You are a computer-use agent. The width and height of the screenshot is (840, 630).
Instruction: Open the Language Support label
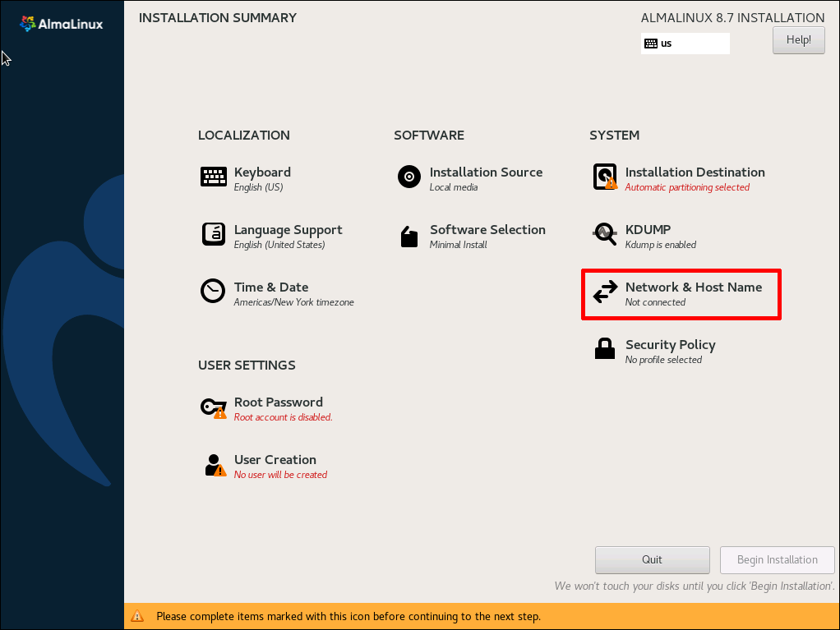coord(288,230)
